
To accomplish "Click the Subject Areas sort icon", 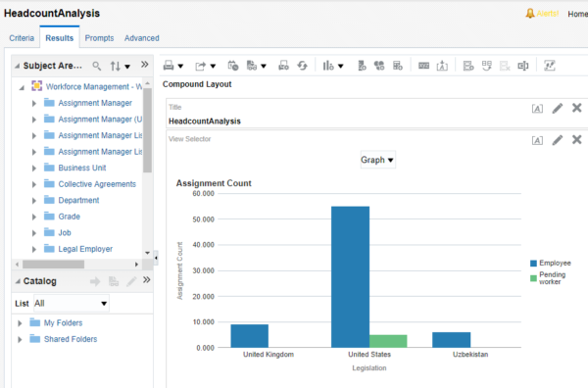I will [x=115, y=67].
